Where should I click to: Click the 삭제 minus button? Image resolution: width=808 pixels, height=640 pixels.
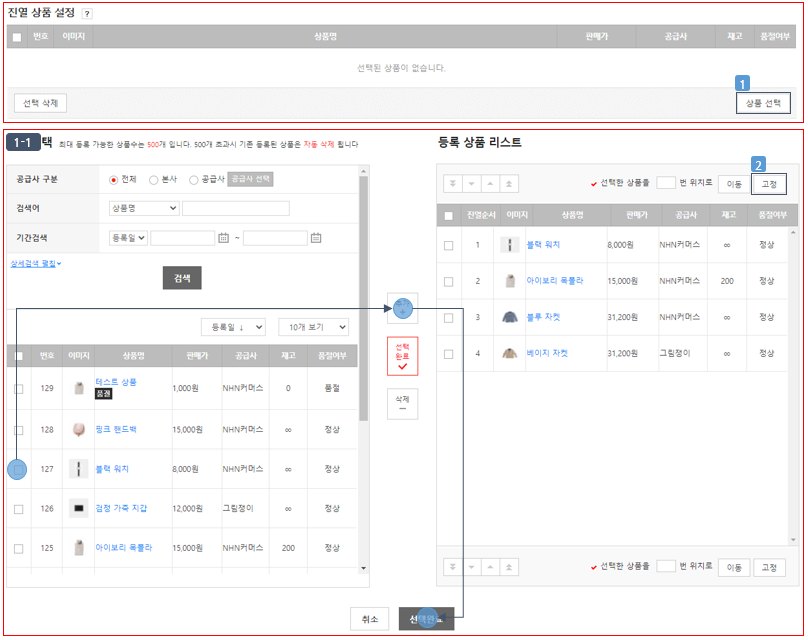coord(402,403)
